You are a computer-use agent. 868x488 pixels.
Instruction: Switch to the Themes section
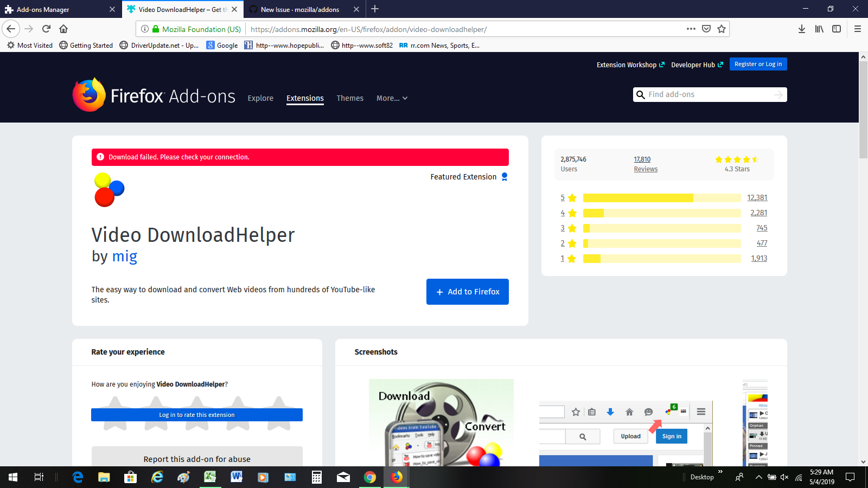coord(350,98)
